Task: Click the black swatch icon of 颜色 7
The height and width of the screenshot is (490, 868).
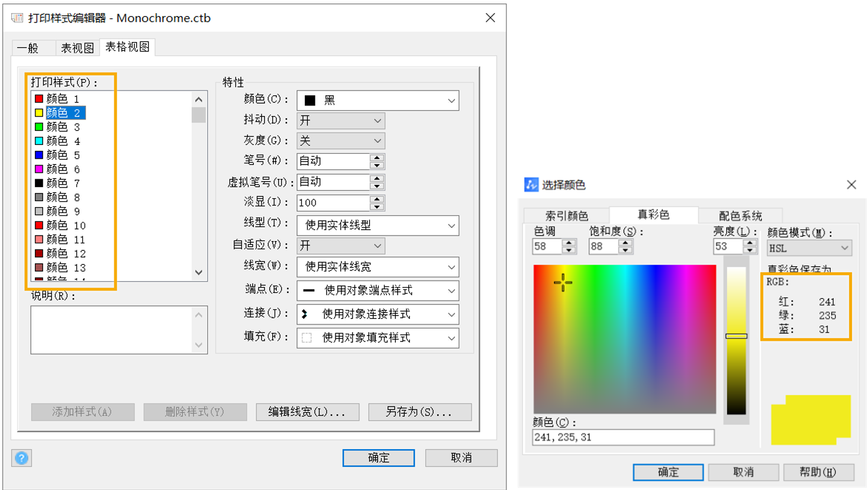Action: pyautogui.click(x=39, y=183)
